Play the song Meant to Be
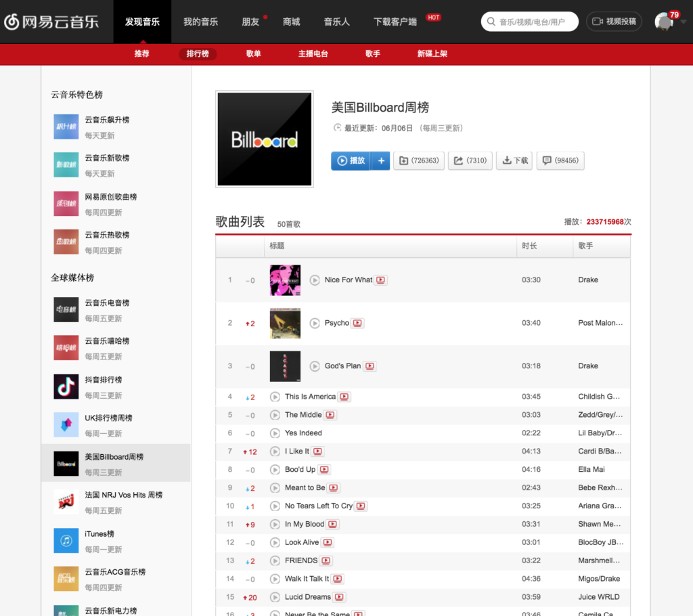Viewport: 693px width, 616px height. 275,488
